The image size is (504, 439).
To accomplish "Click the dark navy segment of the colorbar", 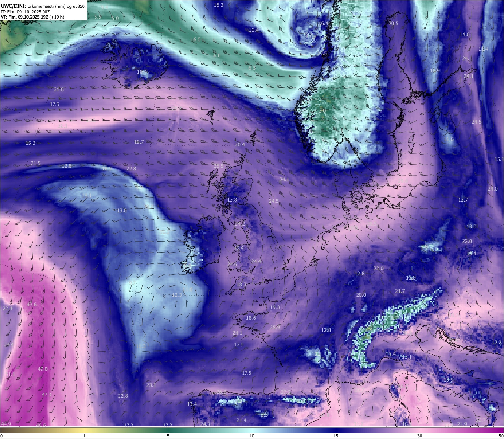I will (x=336, y=430).
